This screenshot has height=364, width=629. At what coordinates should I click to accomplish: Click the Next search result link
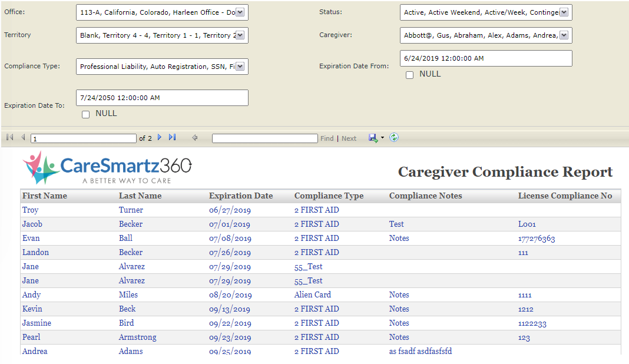tap(349, 138)
